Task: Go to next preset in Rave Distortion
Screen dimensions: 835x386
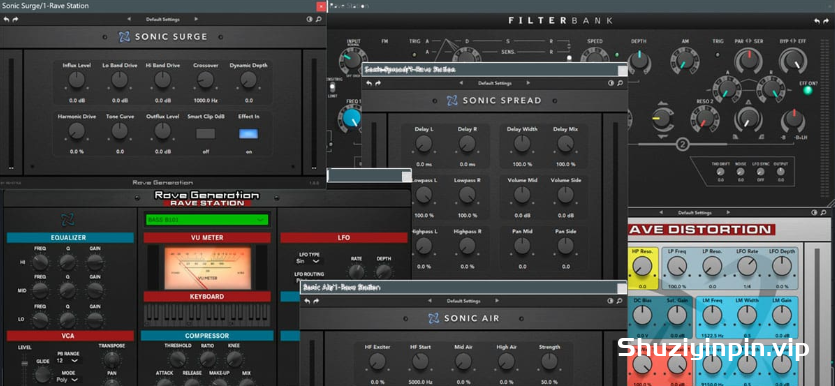Action: pyautogui.click(x=729, y=212)
